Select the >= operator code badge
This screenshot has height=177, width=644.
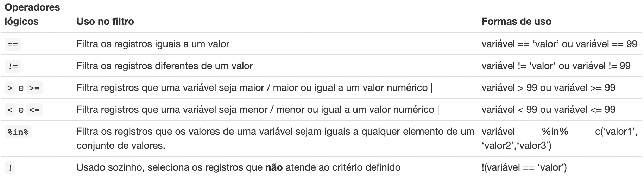tap(34, 88)
